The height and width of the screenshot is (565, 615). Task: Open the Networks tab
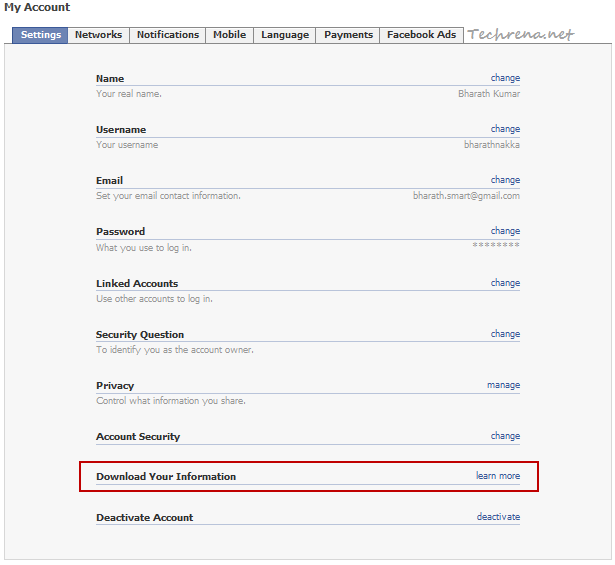tap(99, 35)
